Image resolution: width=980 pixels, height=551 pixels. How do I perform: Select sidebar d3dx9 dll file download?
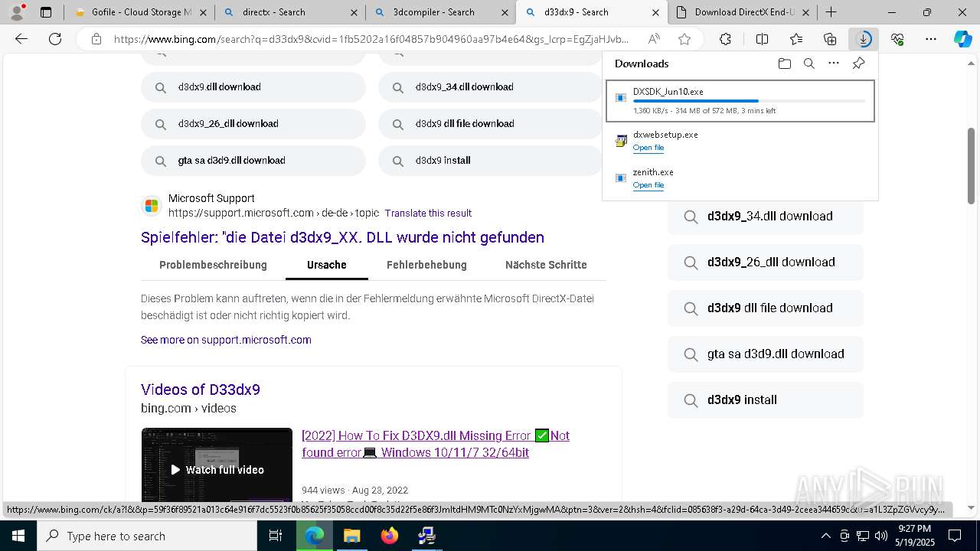coord(766,308)
